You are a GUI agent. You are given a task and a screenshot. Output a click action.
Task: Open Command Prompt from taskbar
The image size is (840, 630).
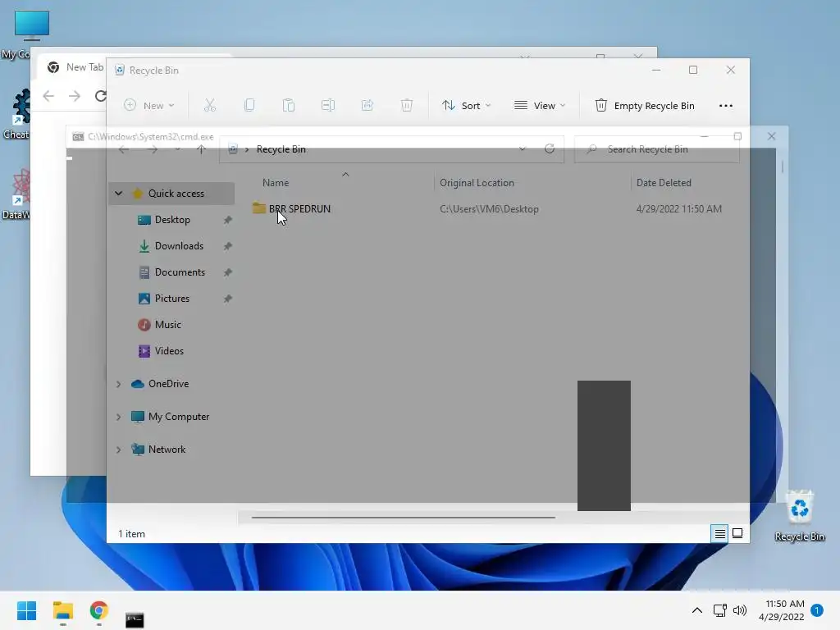[135, 619]
